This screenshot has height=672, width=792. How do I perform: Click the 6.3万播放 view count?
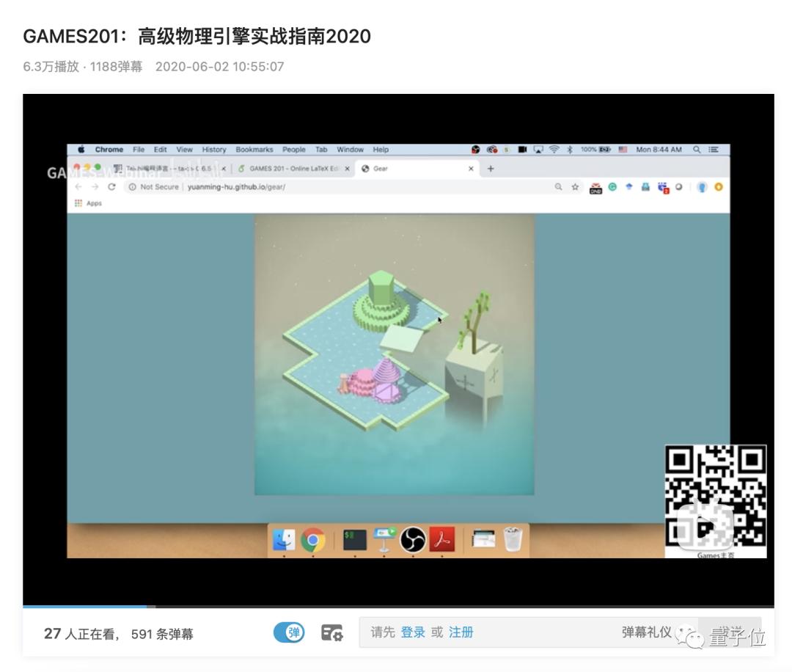point(51,67)
